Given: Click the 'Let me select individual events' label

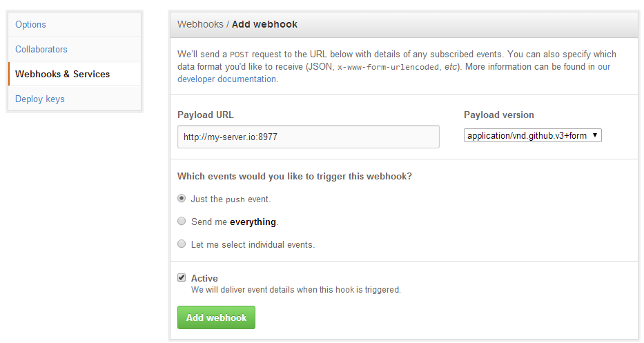Looking at the screenshot, I should [x=253, y=245].
